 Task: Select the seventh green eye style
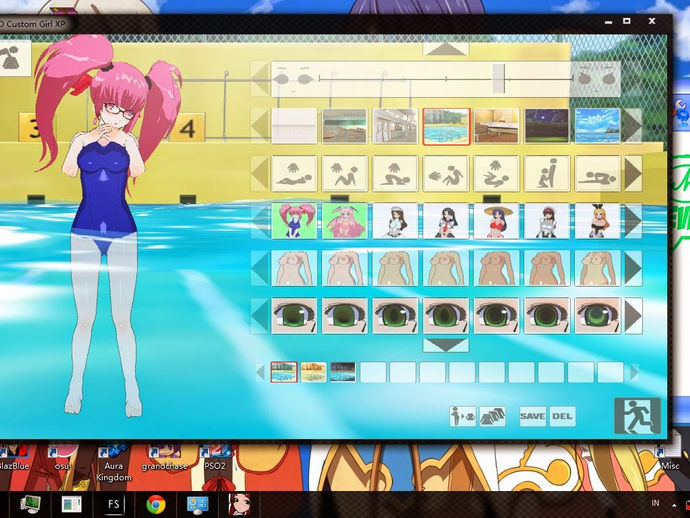click(x=598, y=316)
